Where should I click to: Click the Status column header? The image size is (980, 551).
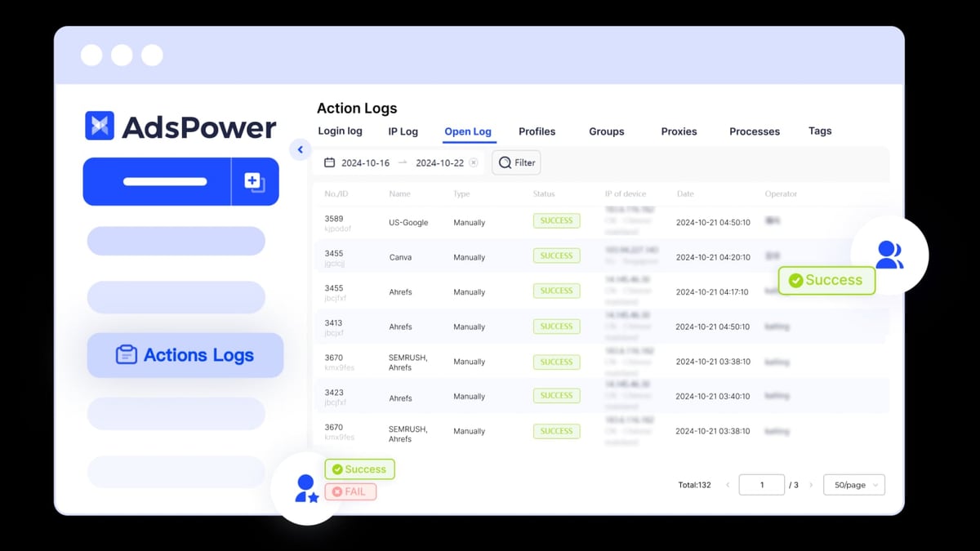(x=544, y=194)
